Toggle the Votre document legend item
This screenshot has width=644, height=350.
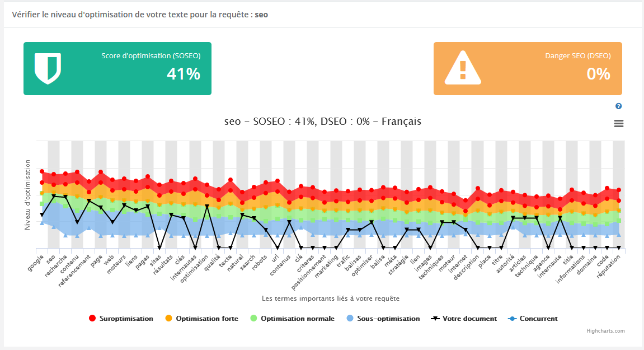pos(469,319)
